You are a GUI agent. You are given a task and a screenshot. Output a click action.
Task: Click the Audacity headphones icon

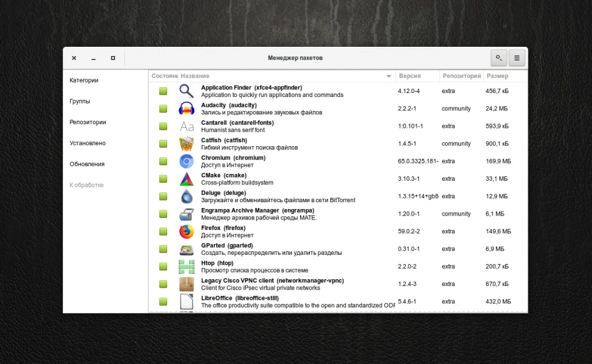[187, 109]
